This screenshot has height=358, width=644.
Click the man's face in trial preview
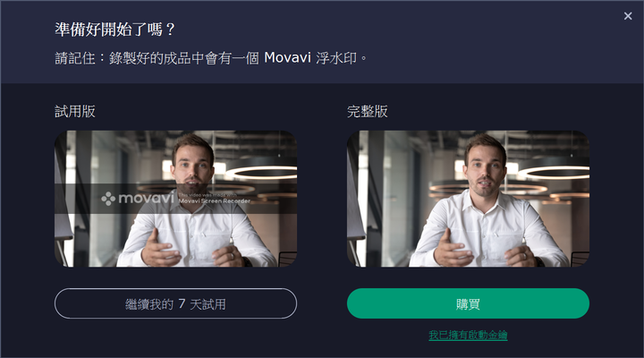(x=193, y=165)
